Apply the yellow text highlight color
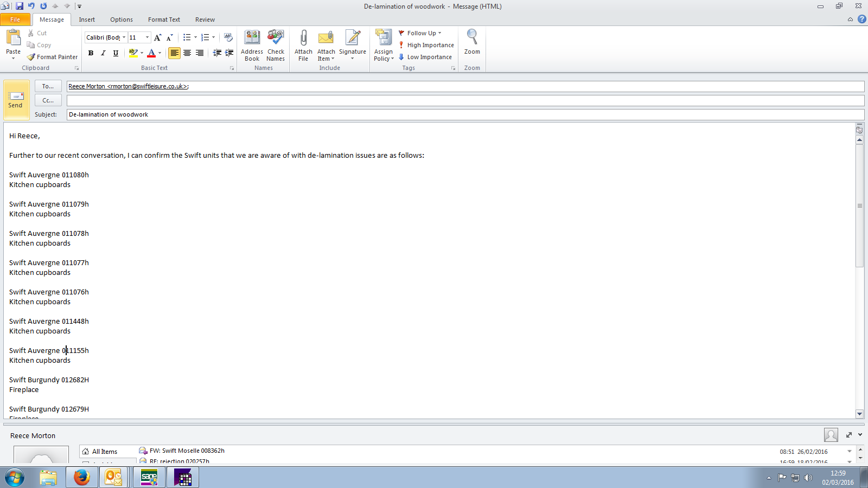Viewport: 868px width, 488px height. 133,53
